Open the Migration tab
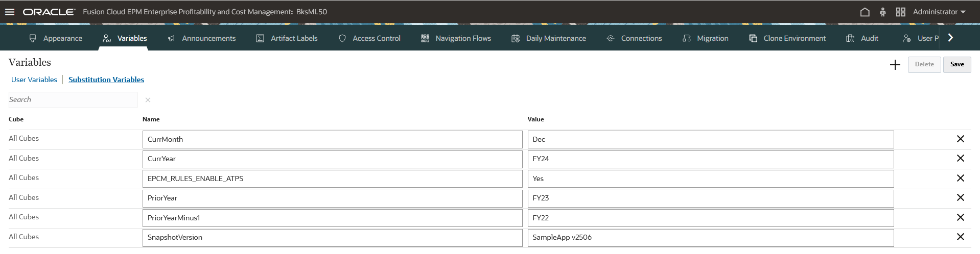The image size is (980, 254). [x=706, y=38]
